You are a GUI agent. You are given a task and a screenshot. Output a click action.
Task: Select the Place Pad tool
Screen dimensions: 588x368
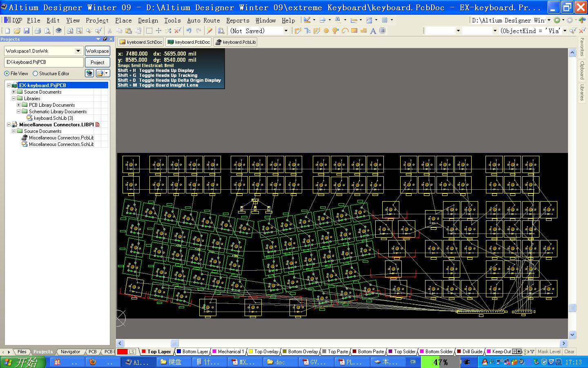coord(326,31)
